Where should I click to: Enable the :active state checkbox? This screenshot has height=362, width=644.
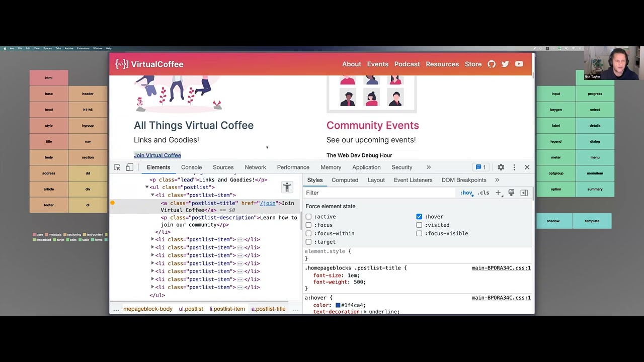308,217
